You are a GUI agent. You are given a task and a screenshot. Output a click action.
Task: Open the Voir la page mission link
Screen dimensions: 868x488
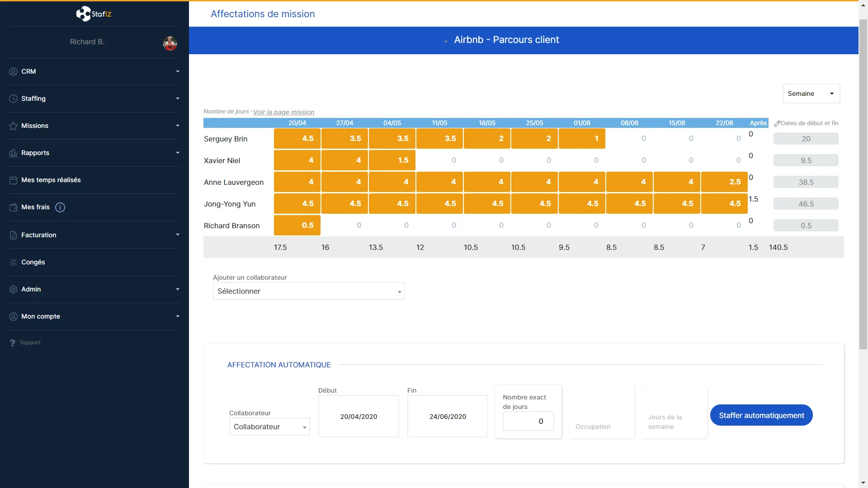283,112
